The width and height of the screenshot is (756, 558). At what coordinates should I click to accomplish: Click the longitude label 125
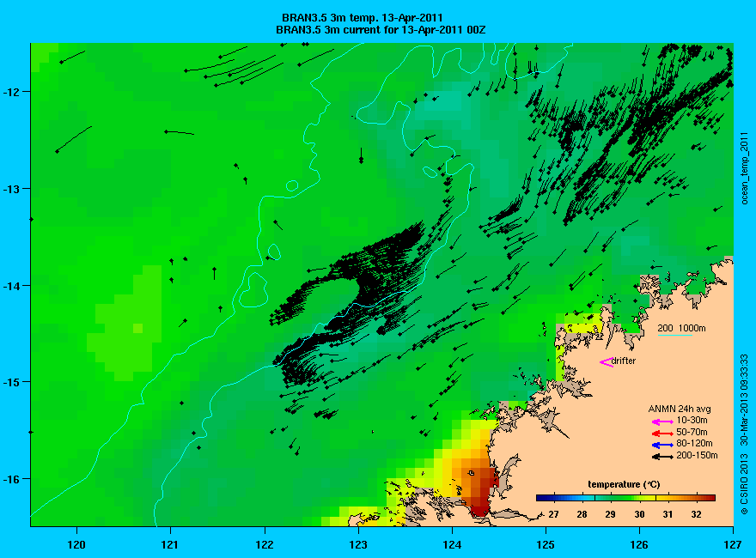pyautogui.click(x=546, y=544)
